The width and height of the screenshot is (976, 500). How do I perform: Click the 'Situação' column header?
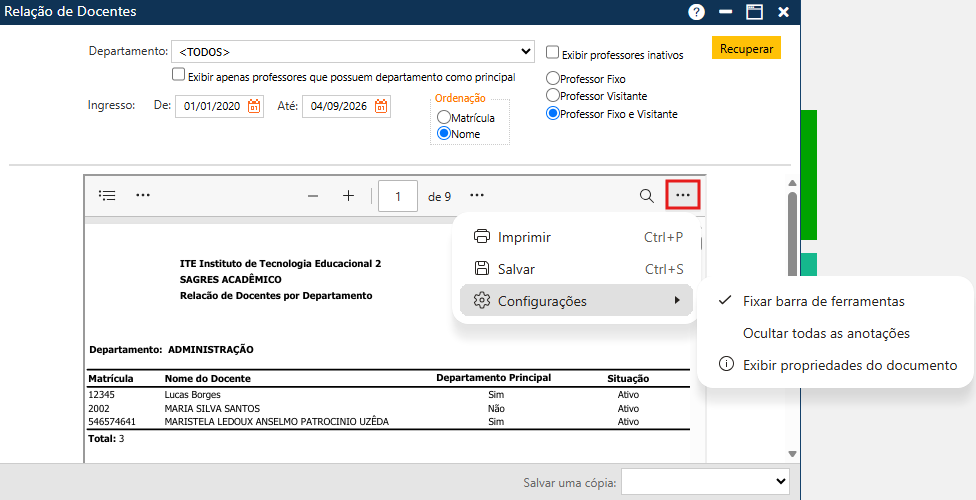click(x=628, y=379)
